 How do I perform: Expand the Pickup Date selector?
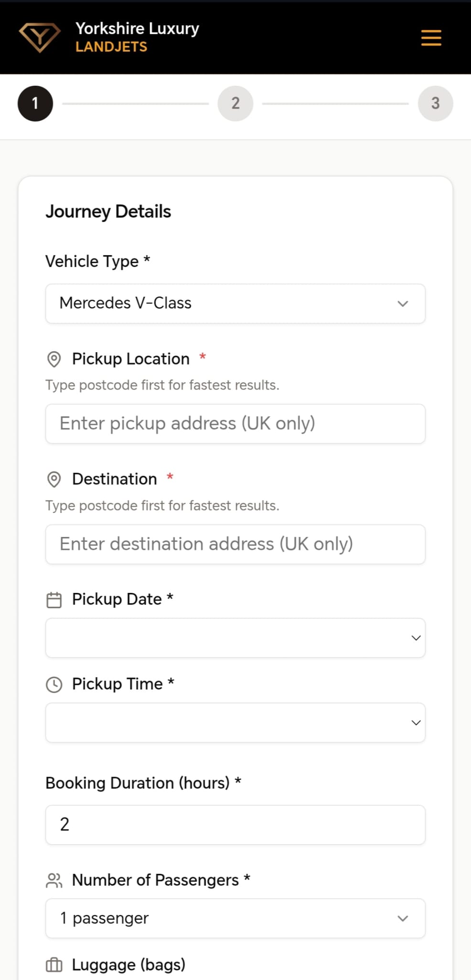point(235,638)
